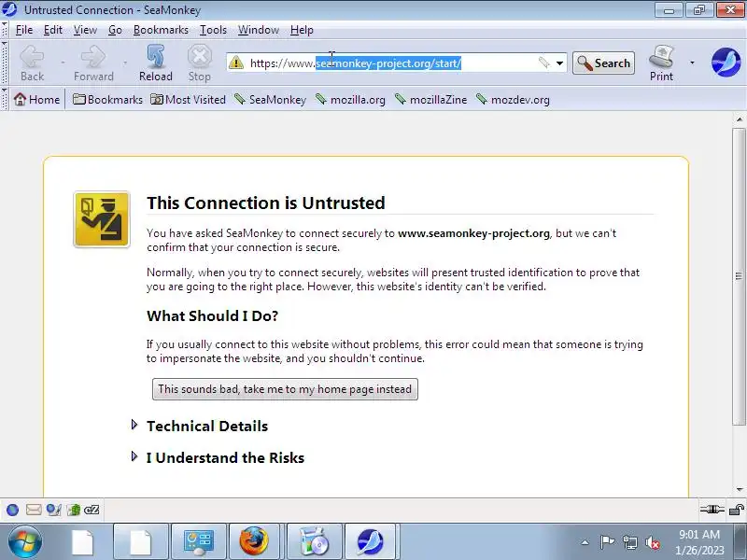This screenshot has height=560, width=747.
Task: Open the URL bar history dropdown
Action: pyautogui.click(x=559, y=63)
